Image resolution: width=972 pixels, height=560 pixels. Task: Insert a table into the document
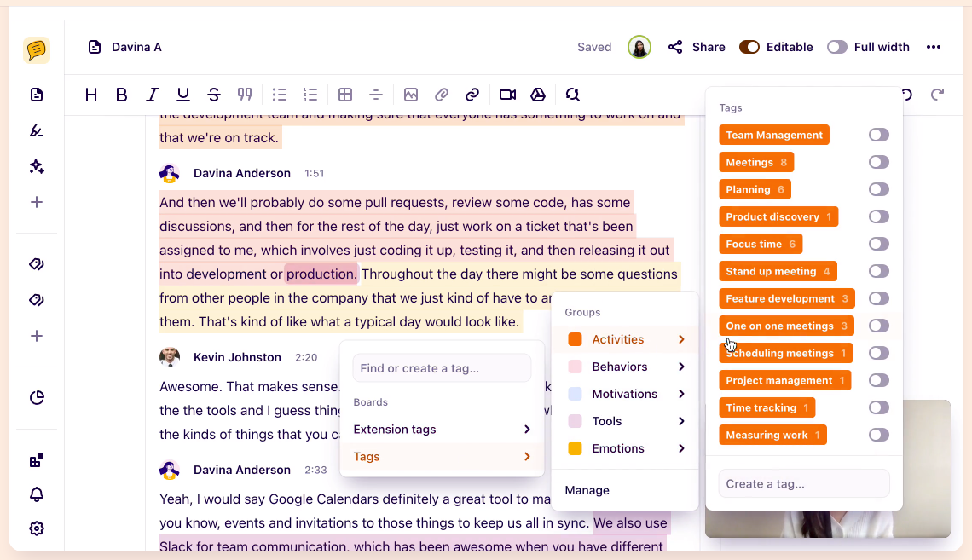pyautogui.click(x=347, y=95)
